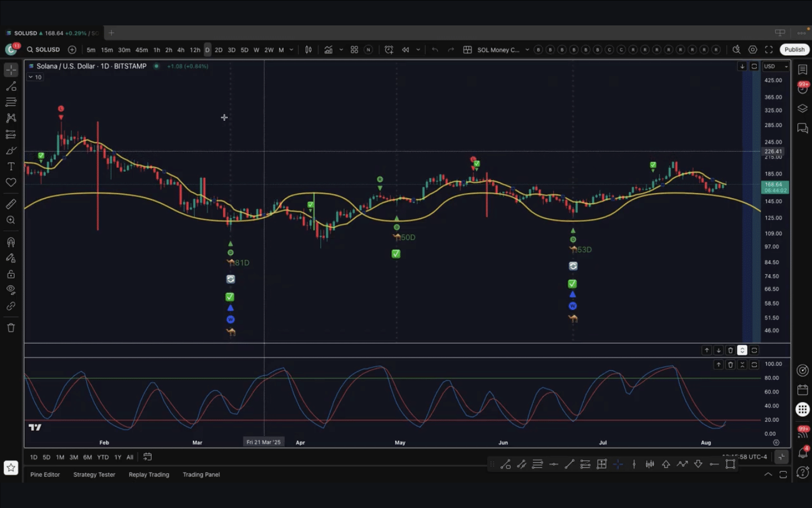812x508 pixels.
Task: Click the Publish button
Action: click(794, 50)
